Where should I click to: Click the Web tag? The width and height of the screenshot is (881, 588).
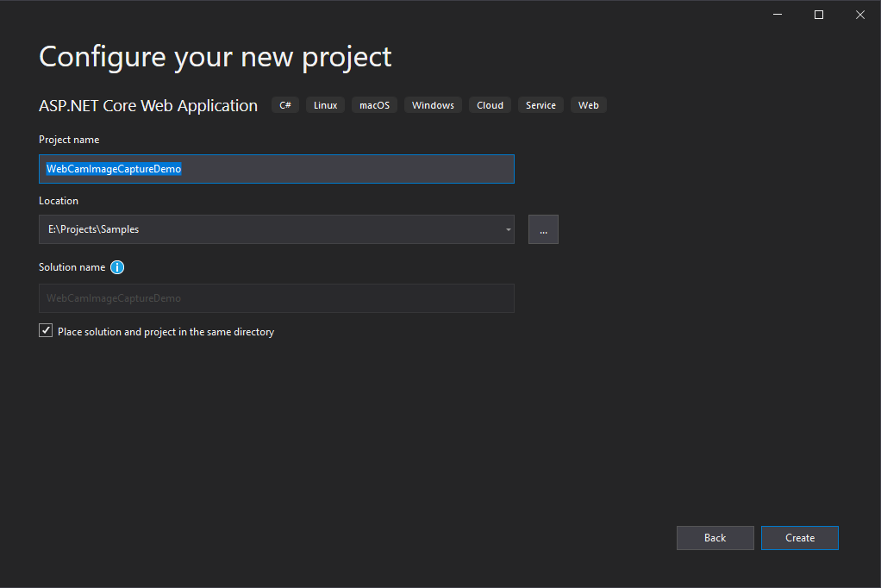point(588,105)
